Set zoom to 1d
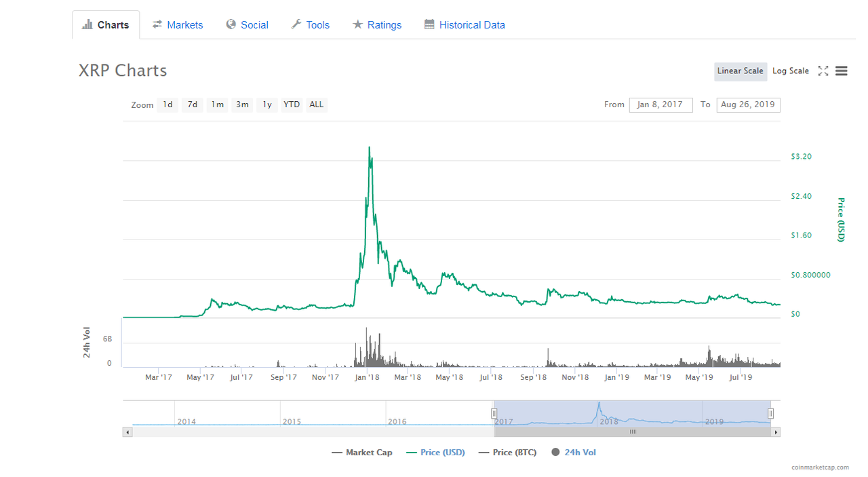The image size is (868, 477). 167,104
